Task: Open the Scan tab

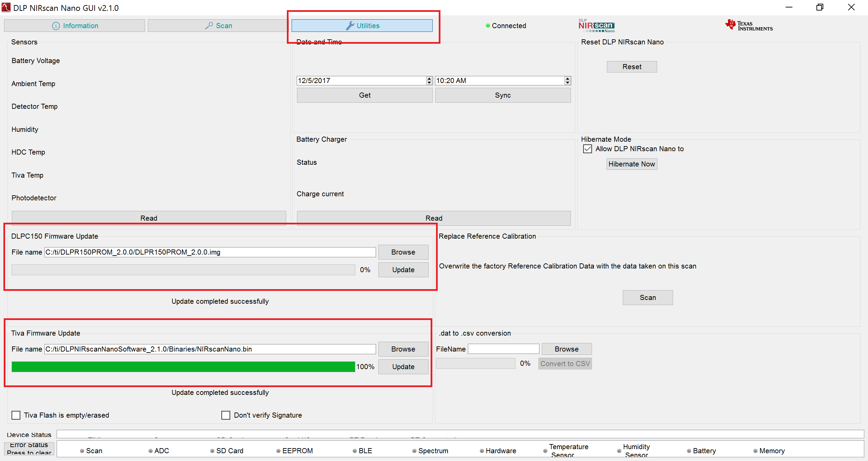Action: pyautogui.click(x=218, y=26)
